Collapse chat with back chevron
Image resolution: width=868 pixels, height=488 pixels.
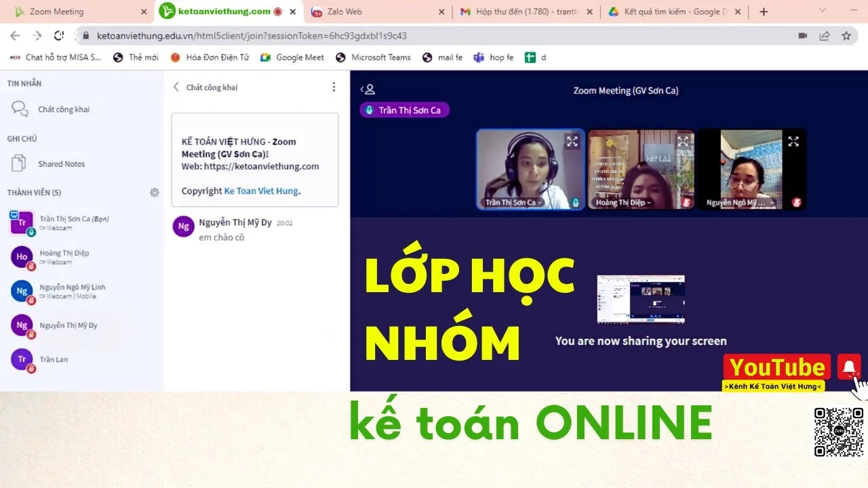point(176,87)
